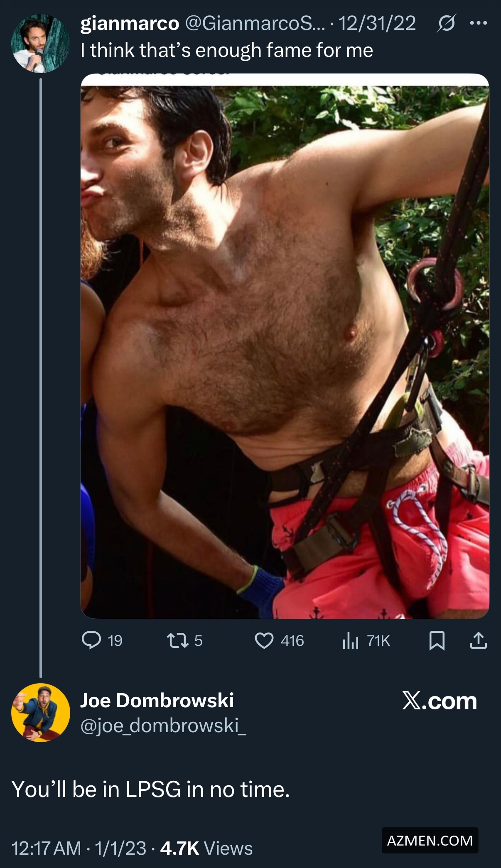Visit the @joe_dombrowski_ handle

click(163, 725)
